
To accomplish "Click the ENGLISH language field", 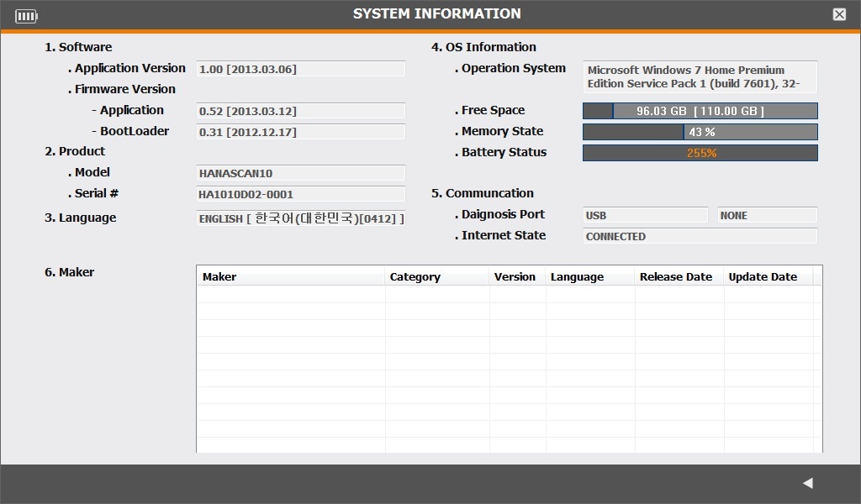I will pos(300,218).
